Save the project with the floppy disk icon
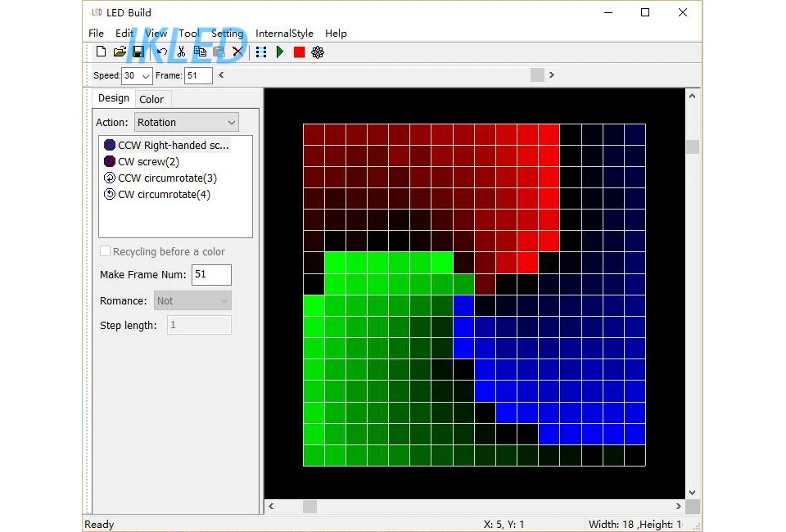786x532 pixels. tap(138, 52)
